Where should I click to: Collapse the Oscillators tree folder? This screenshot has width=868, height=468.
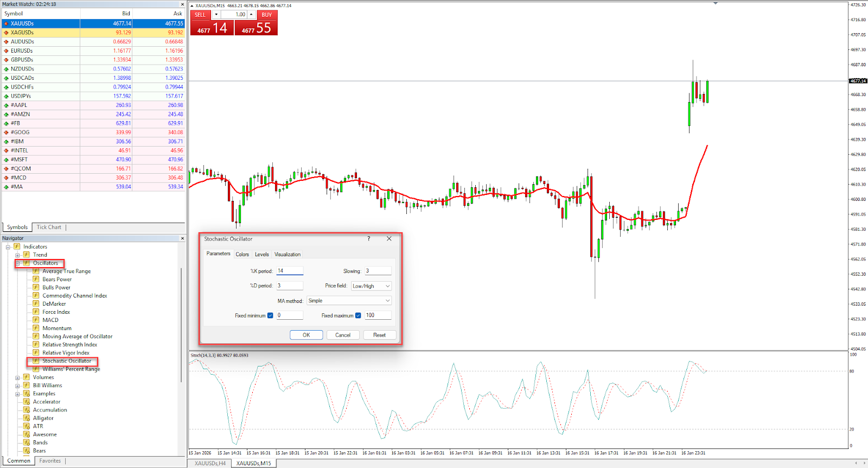tap(17, 263)
